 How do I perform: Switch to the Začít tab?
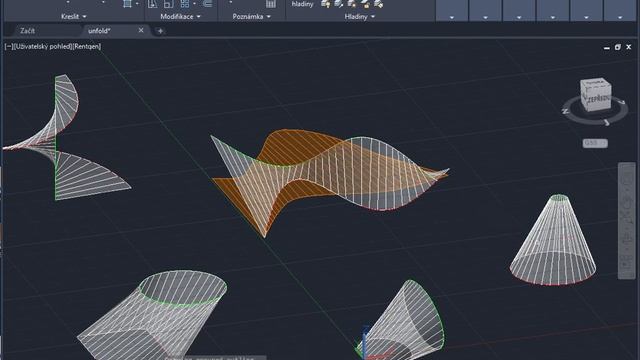tap(27, 31)
